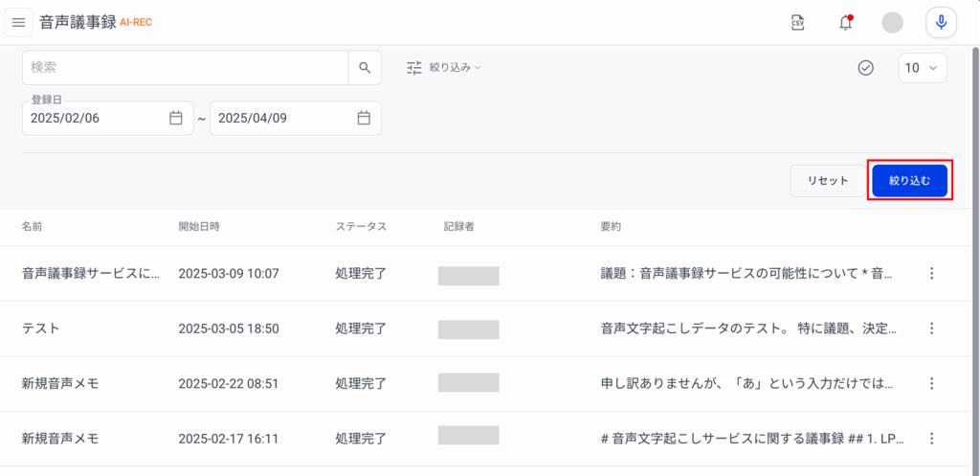
Task: Open the three-dot menu for テスト row
Action: pos(931,329)
